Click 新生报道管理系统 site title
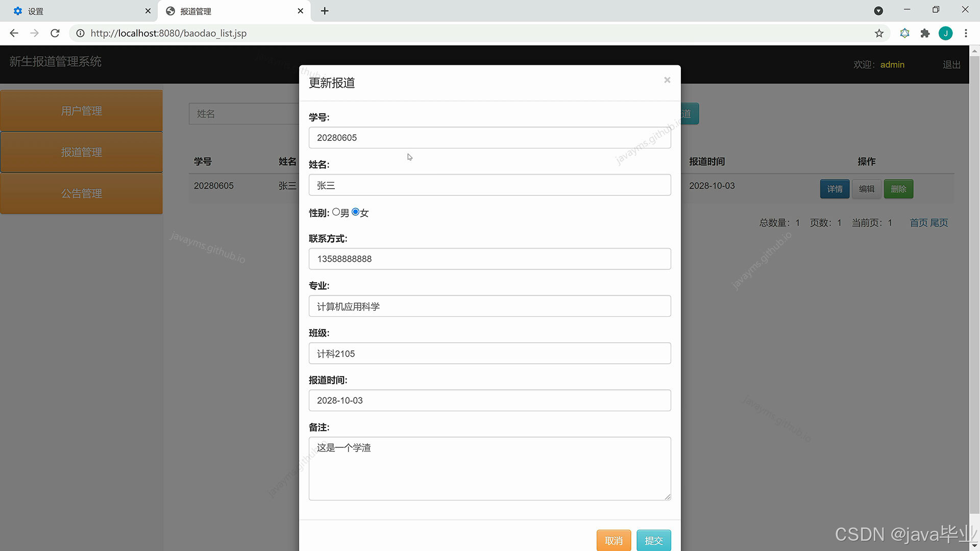This screenshot has height=551, width=980. (x=55, y=62)
